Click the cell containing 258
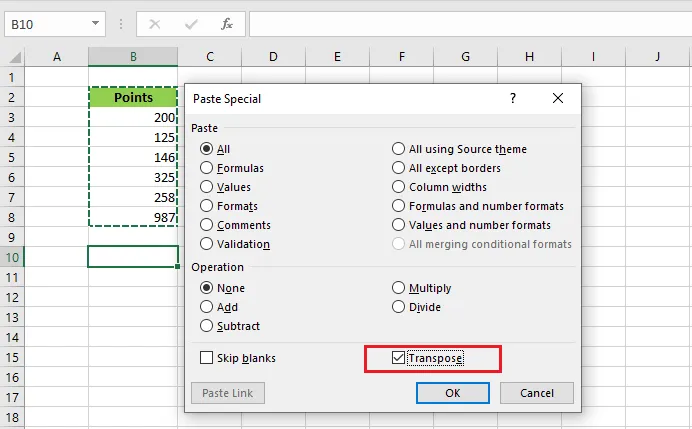692x429 pixels. (x=133, y=197)
